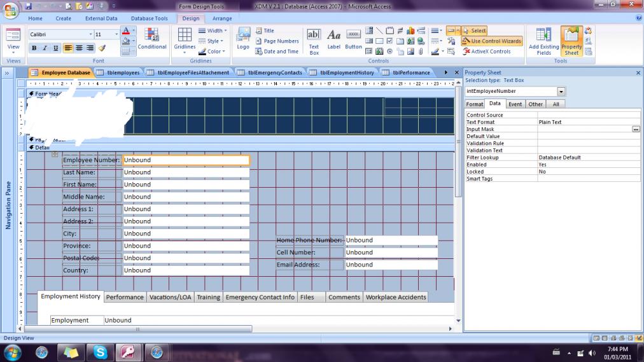Expand the intEmployeeNumber selection dropdown
644x362 pixels.
[561, 92]
